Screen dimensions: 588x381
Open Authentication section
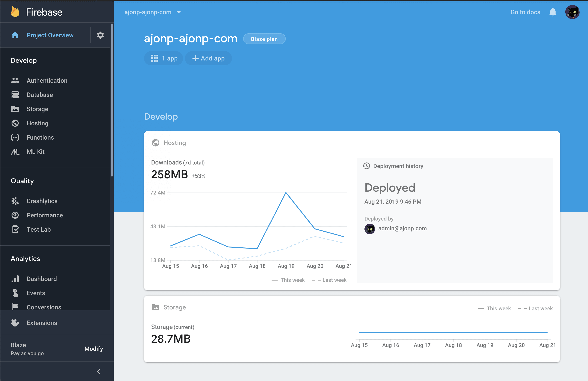(47, 80)
